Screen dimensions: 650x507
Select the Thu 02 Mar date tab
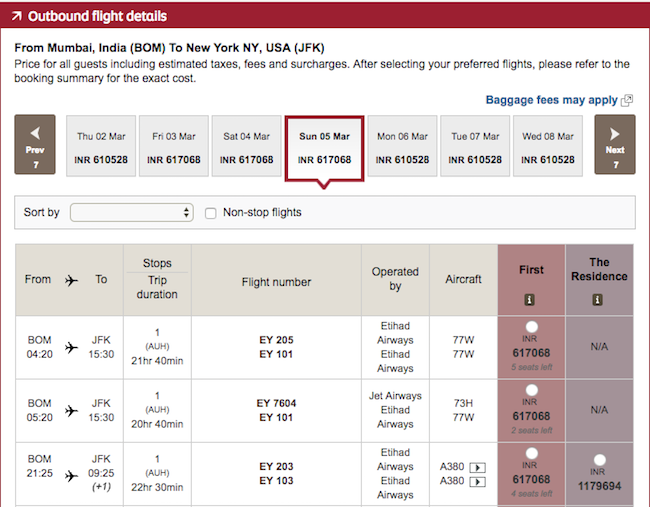[101, 146]
